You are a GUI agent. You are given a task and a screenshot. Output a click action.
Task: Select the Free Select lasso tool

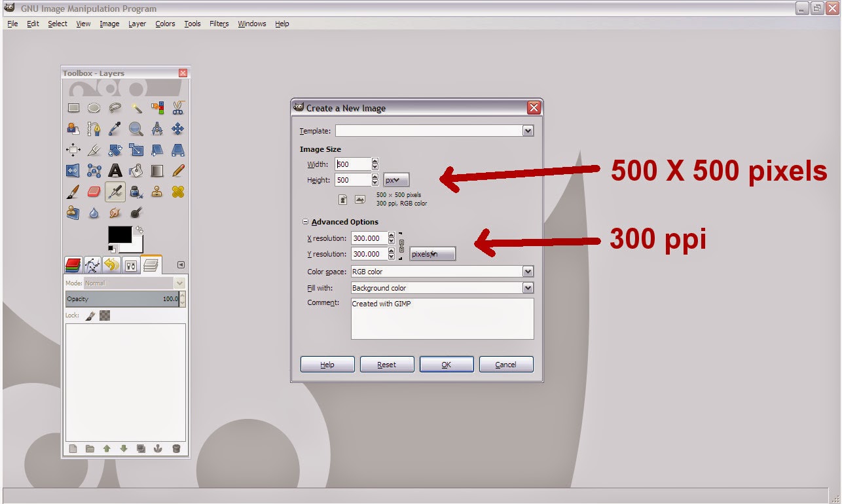point(115,108)
